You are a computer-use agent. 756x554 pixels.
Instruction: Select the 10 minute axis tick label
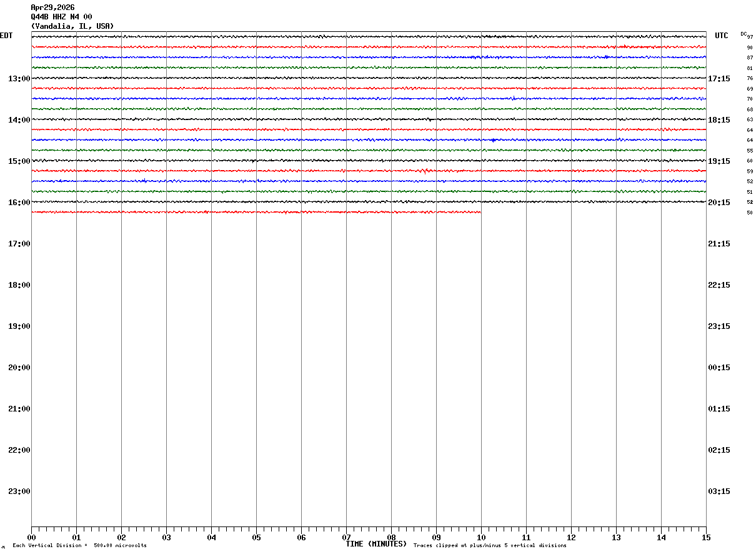click(481, 538)
